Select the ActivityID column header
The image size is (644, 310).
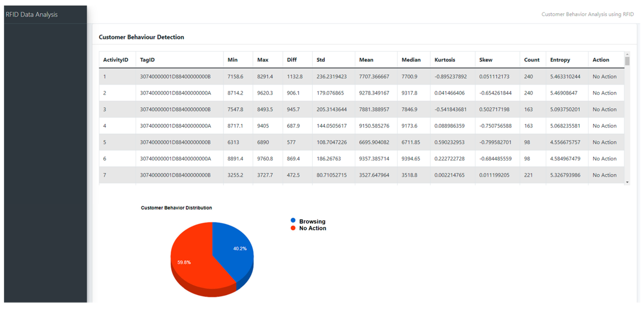pyautogui.click(x=115, y=60)
